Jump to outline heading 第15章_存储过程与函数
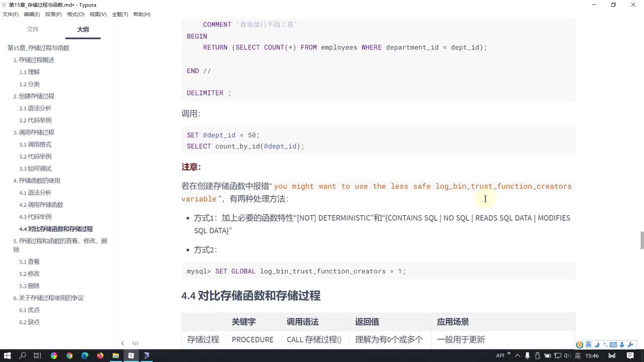Viewport: 644px width, 362px height. (x=38, y=48)
